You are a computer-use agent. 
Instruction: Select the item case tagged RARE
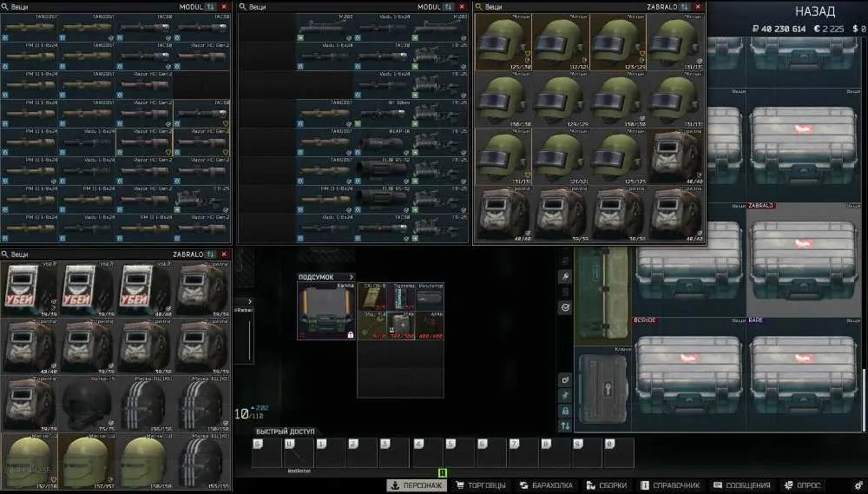click(804, 374)
